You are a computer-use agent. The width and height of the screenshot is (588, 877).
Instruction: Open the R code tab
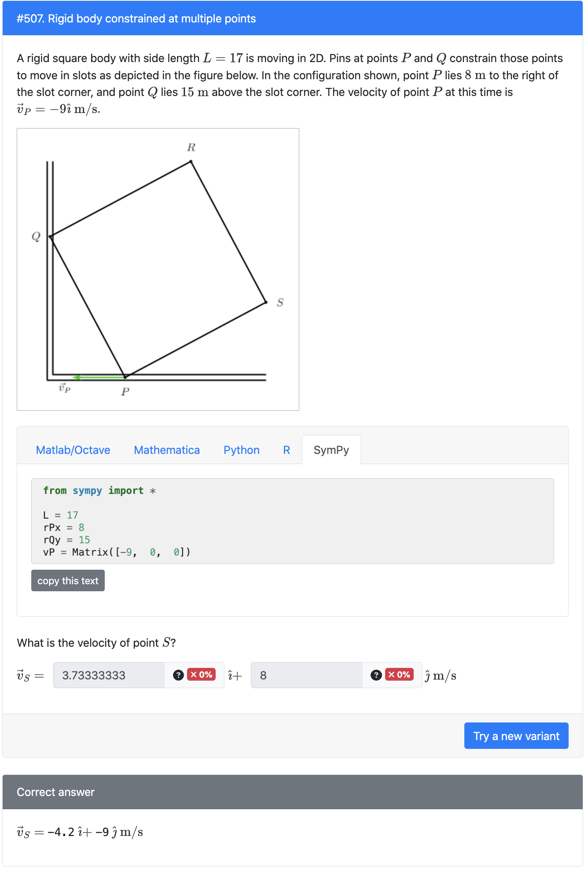(286, 450)
